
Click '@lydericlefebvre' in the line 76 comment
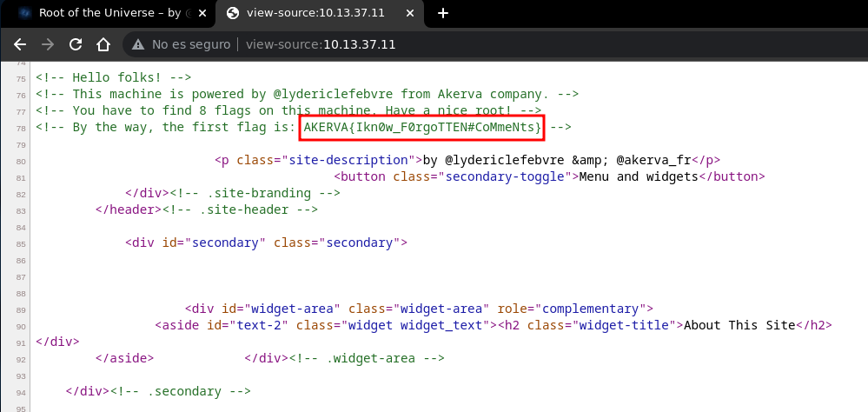click(x=334, y=94)
